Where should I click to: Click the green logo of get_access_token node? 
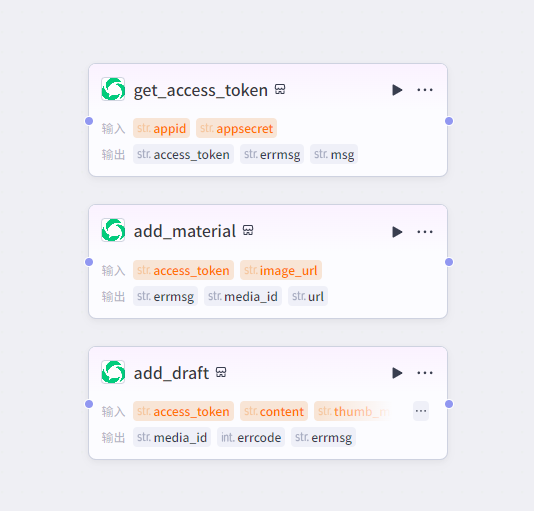pos(113,89)
